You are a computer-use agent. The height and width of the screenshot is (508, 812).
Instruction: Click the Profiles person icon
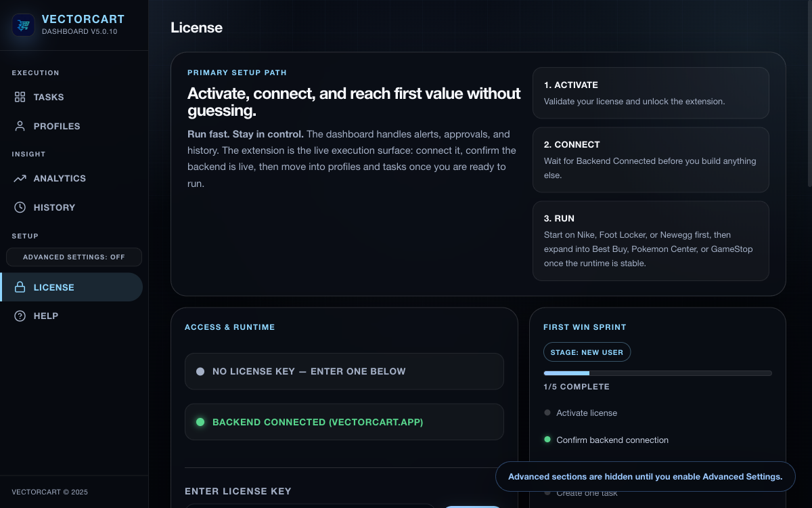(x=20, y=126)
